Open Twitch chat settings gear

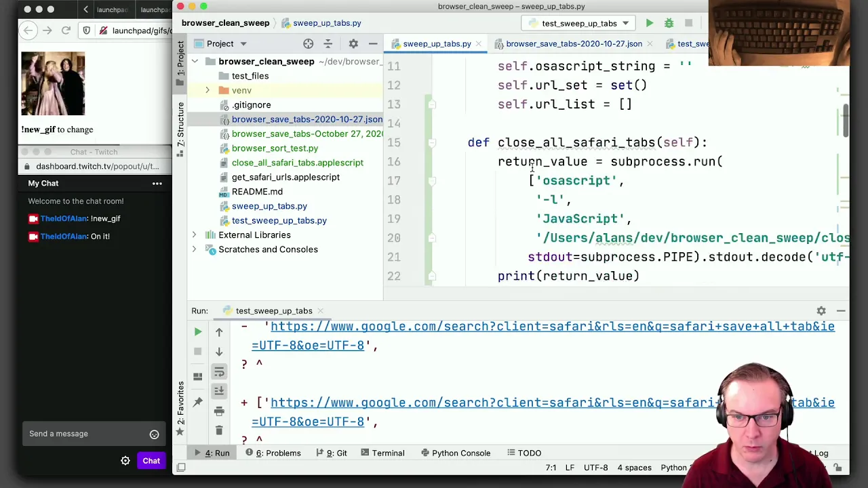(125, 461)
